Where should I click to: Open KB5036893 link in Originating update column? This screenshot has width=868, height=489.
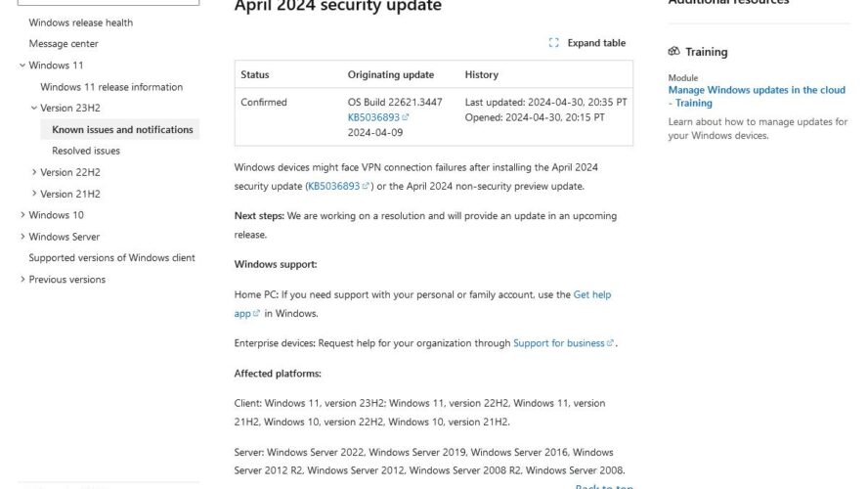click(373, 117)
